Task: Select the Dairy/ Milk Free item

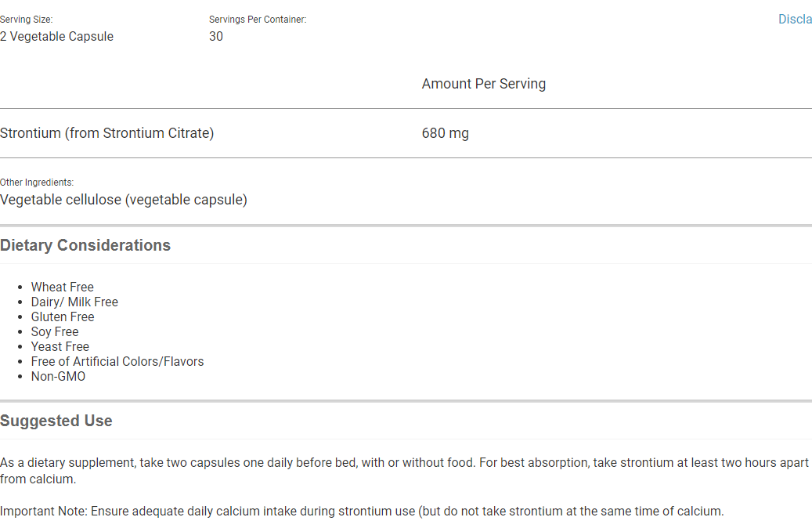Action: (74, 302)
